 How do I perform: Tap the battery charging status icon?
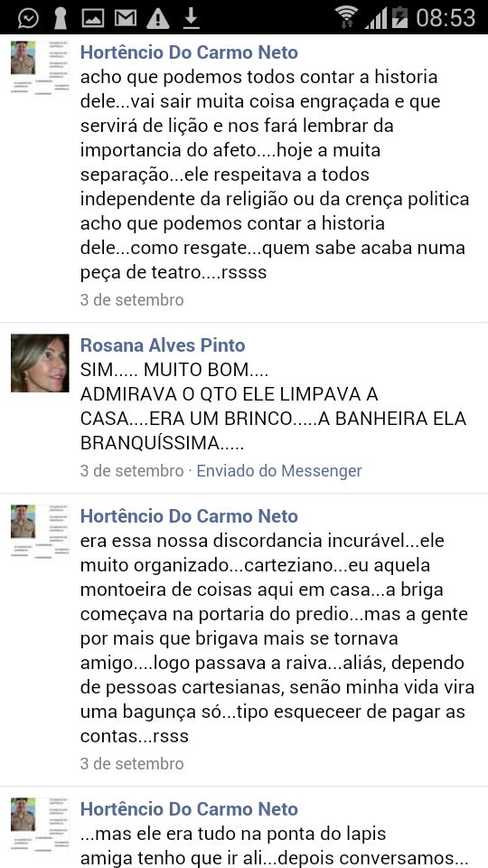click(x=400, y=18)
